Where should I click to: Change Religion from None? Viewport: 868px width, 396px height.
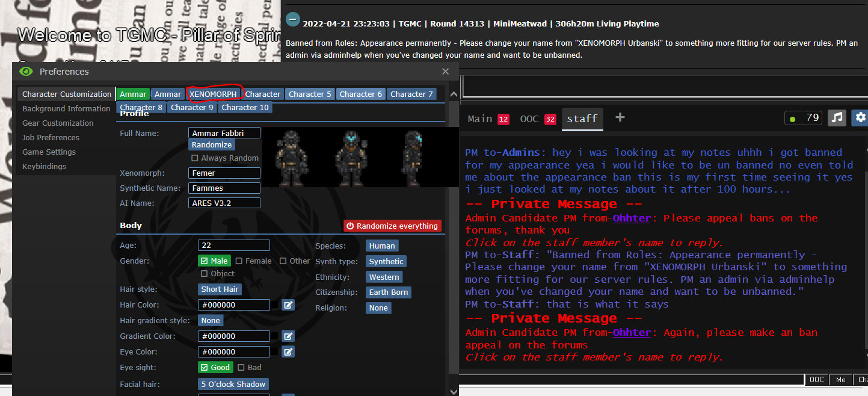(x=378, y=308)
